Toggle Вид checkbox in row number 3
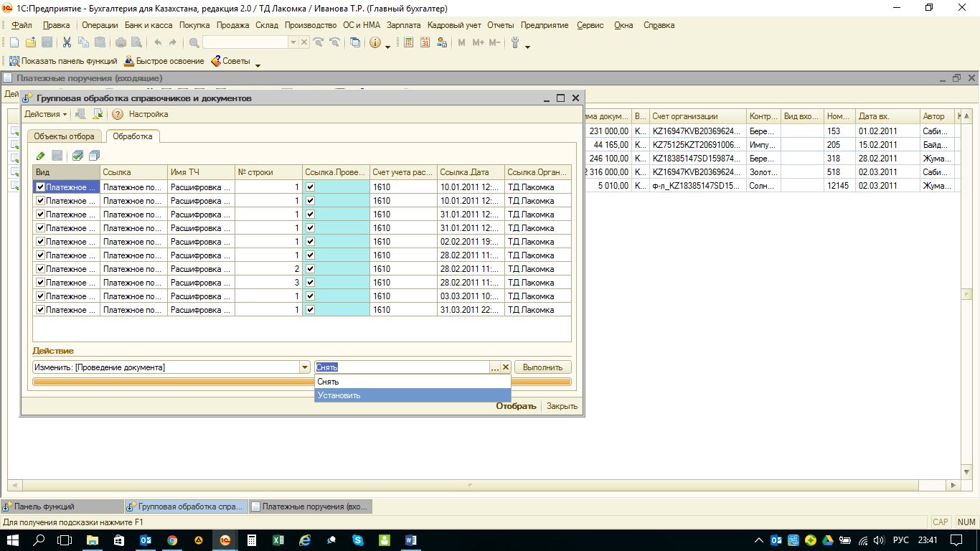980x551 pixels. coord(41,283)
